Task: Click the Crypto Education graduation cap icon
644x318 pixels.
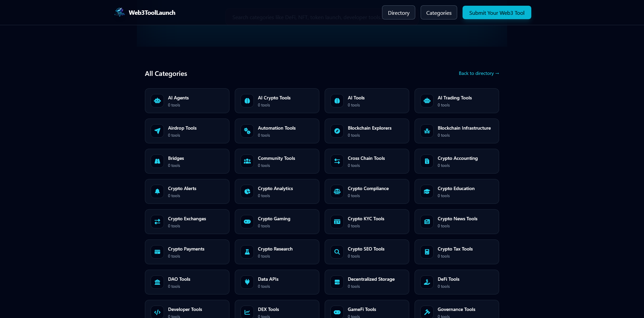Action: [x=427, y=191]
